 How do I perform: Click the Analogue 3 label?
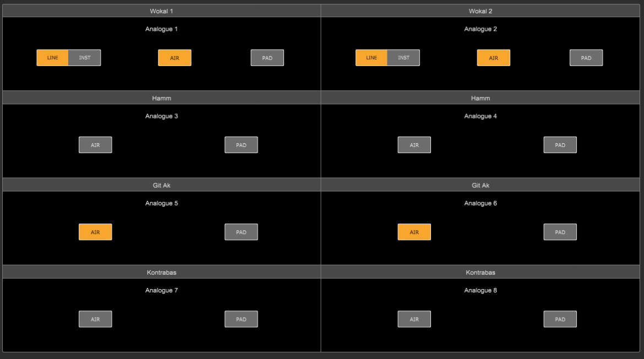click(x=161, y=116)
